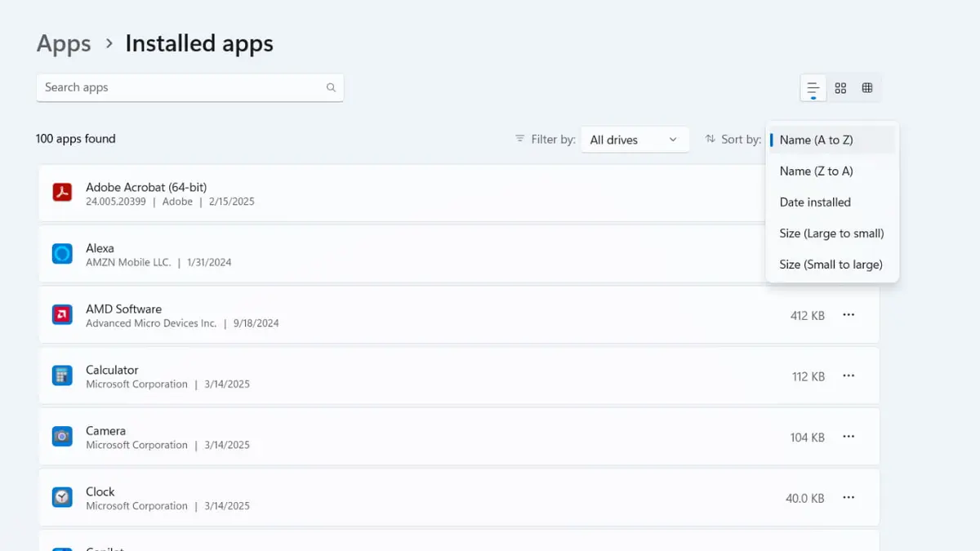Viewport: 980px width, 551px height.
Task: Click the AMZN Mobile LLC. publisher text
Action: [x=128, y=263]
